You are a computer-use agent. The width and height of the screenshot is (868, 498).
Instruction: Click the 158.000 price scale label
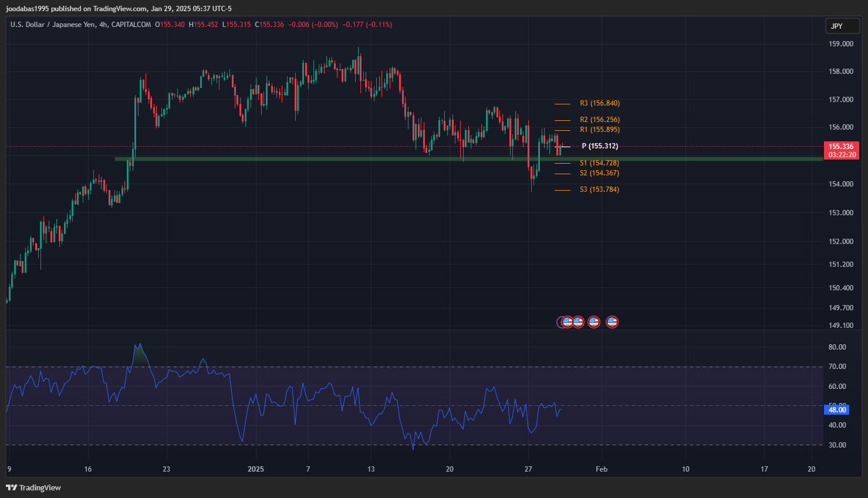(841, 72)
